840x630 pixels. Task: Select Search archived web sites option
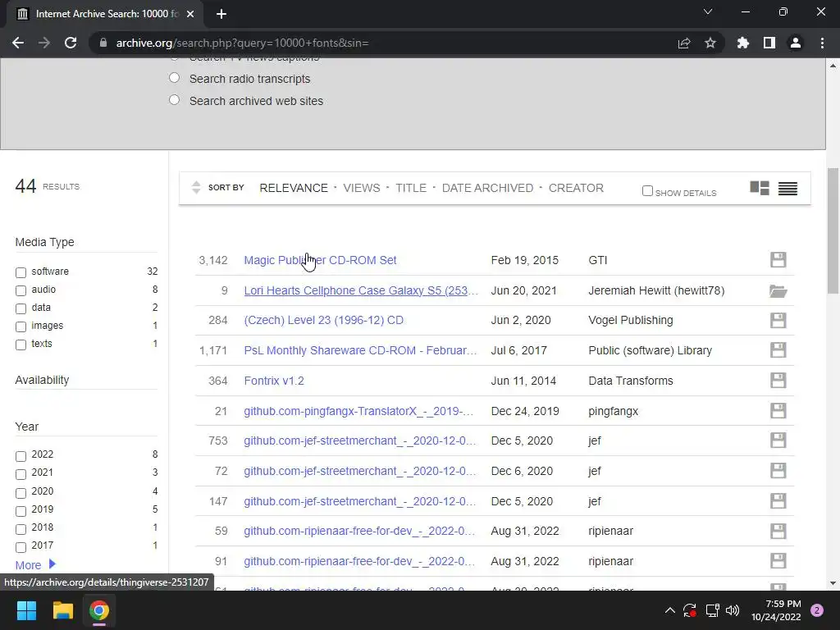[174, 100]
